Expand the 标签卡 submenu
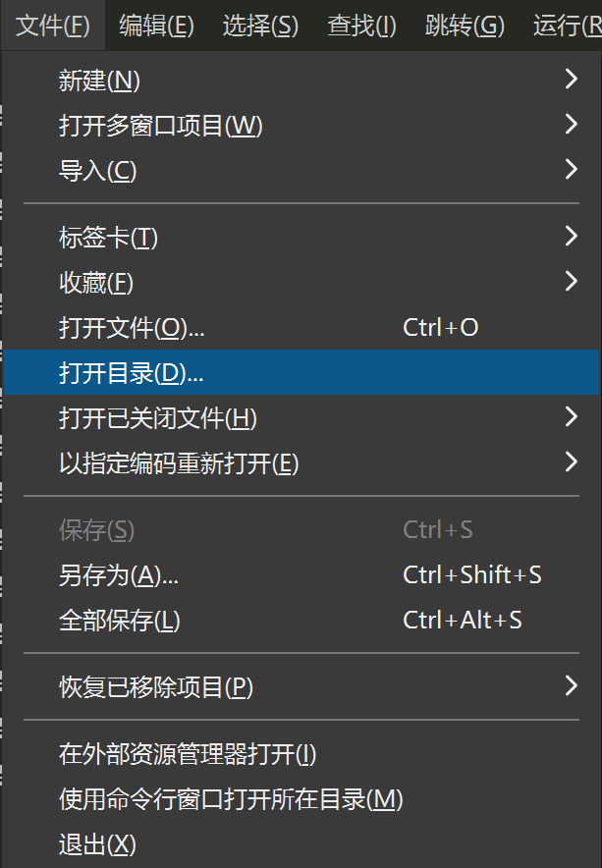This screenshot has height=868, width=602. [x=573, y=236]
